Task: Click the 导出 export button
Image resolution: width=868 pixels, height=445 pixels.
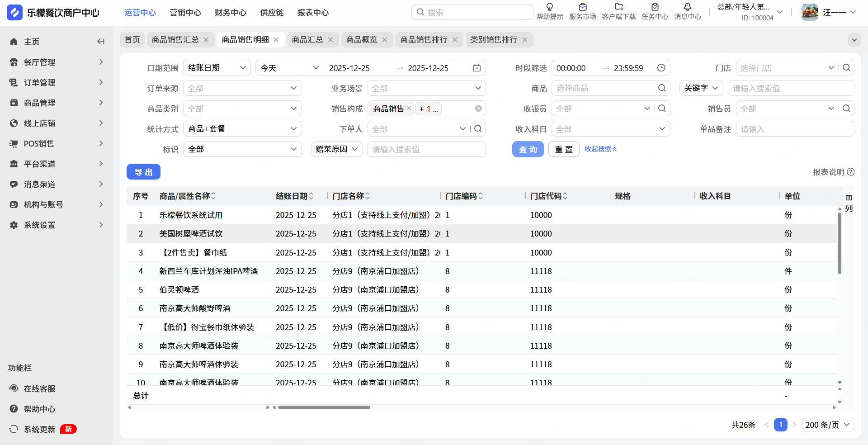Action: click(x=143, y=172)
